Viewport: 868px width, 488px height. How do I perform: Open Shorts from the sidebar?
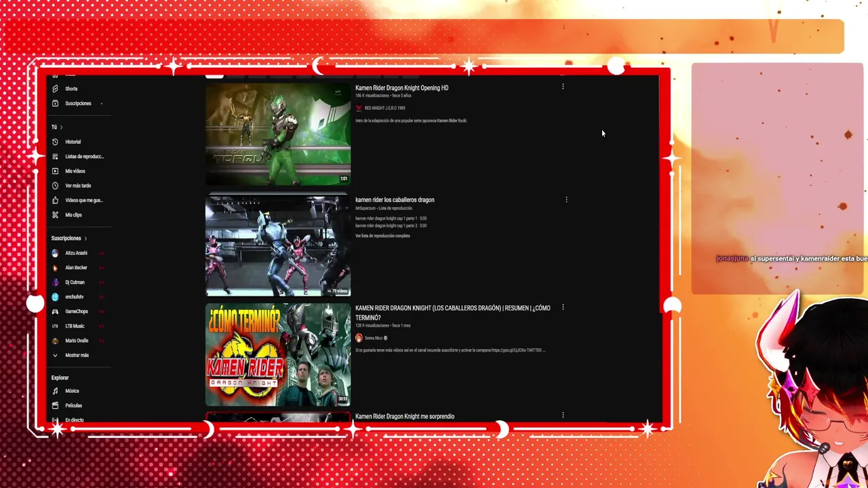click(x=71, y=89)
